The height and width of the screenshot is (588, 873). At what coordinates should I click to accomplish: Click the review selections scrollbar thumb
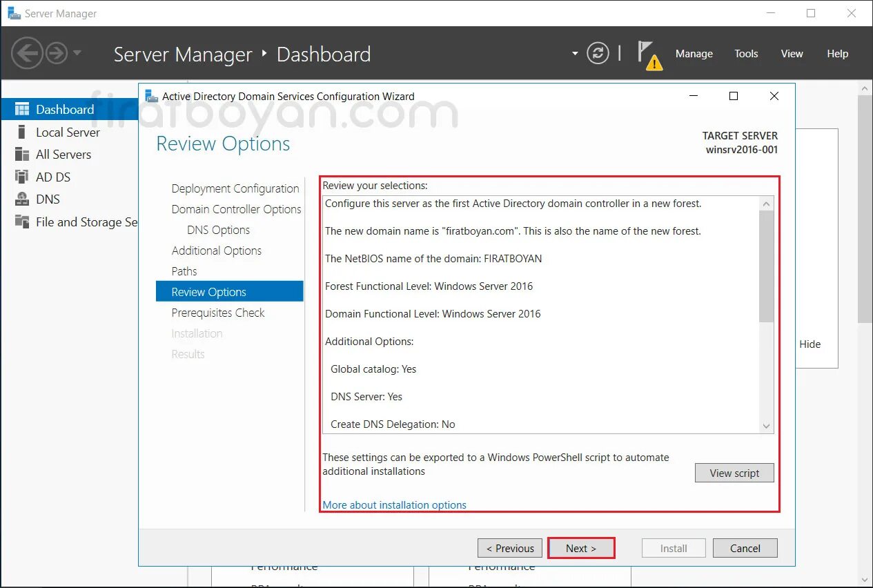point(766,266)
